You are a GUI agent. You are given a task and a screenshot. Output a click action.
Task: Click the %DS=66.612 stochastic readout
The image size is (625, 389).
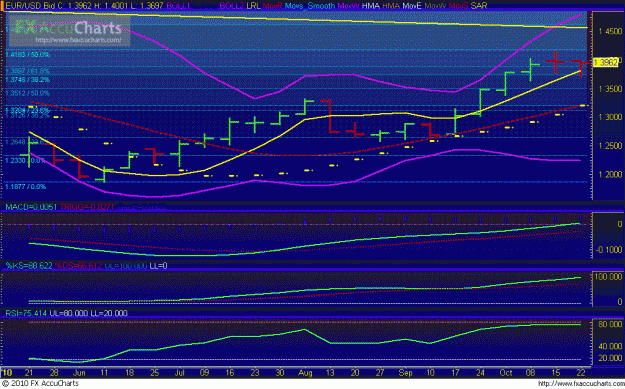tap(79, 266)
